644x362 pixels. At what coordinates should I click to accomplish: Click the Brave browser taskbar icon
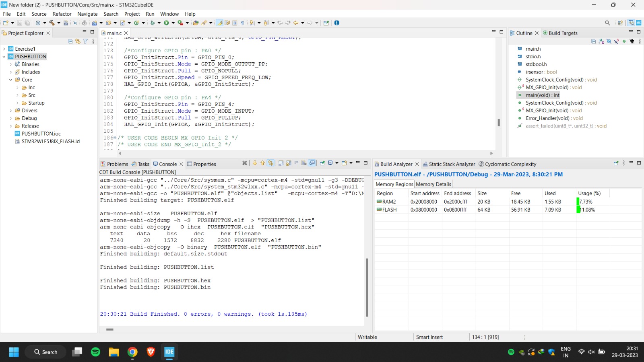coord(151,352)
